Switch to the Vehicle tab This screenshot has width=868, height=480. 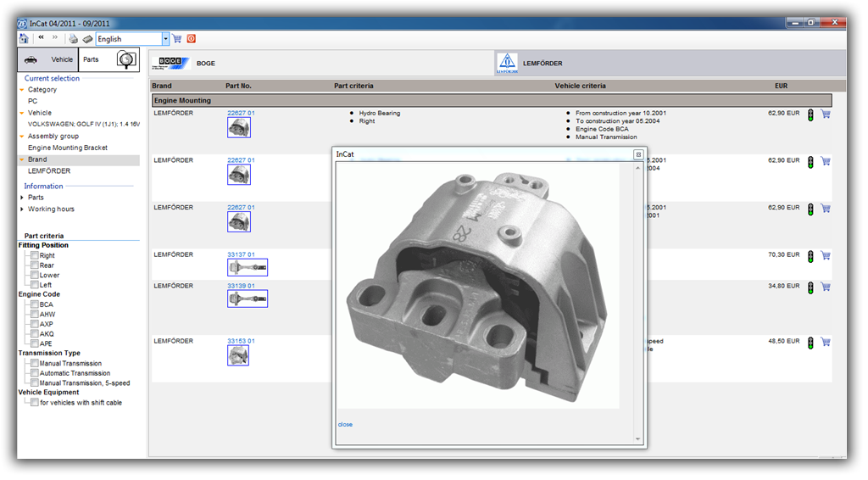coord(48,59)
